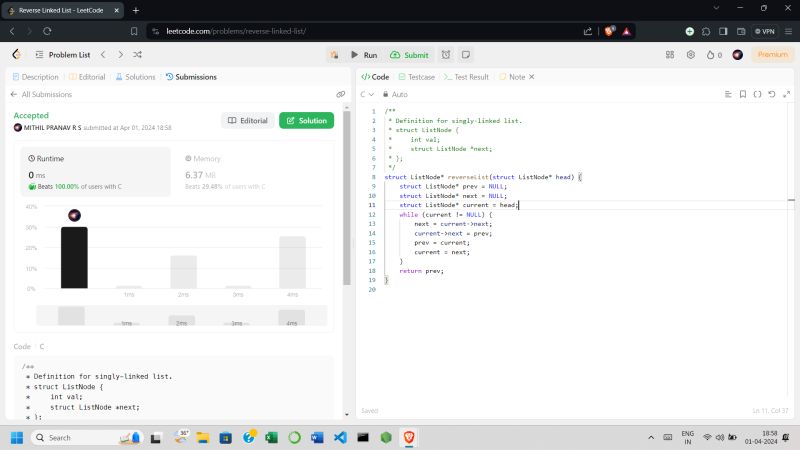
Task: Open the C language dropdown
Action: click(x=367, y=94)
